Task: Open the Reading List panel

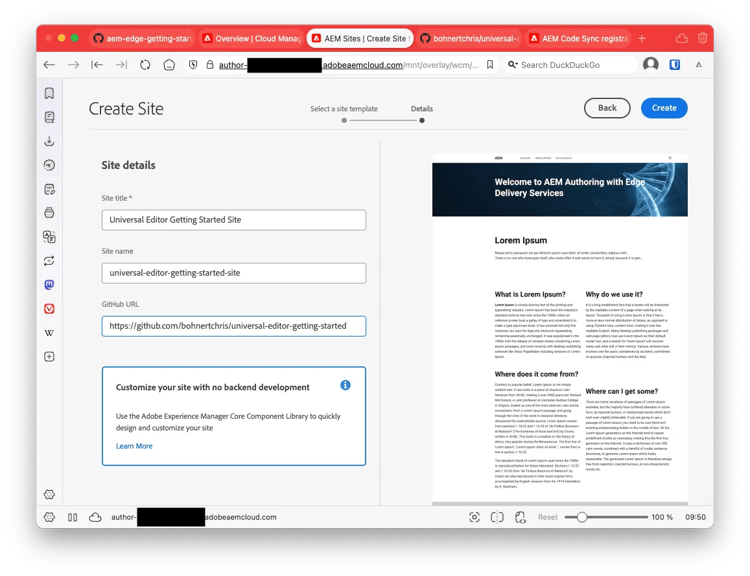Action: point(49,117)
